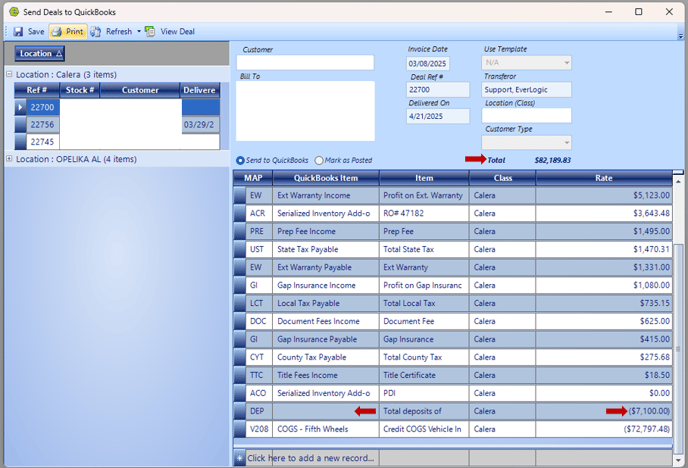Select the Document Fees Income cell
Image resolution: width=688 pixels, height=468 pixels.
[x=326, y=322]
